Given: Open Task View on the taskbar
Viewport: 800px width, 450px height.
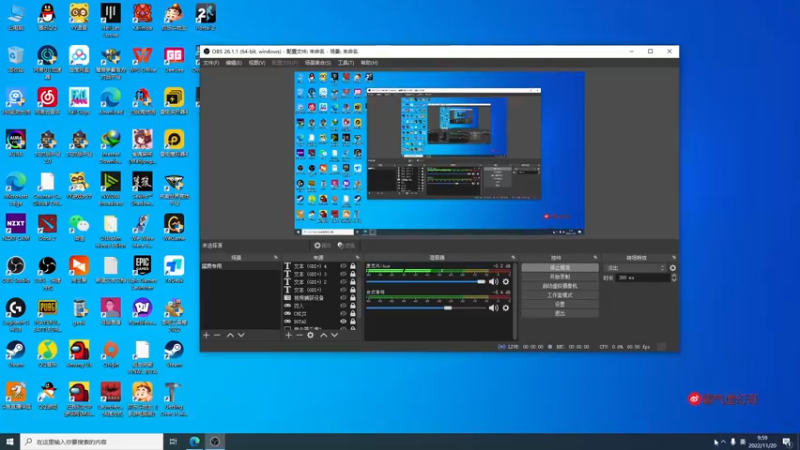Looking at the screenshot, I should point(173,441).
